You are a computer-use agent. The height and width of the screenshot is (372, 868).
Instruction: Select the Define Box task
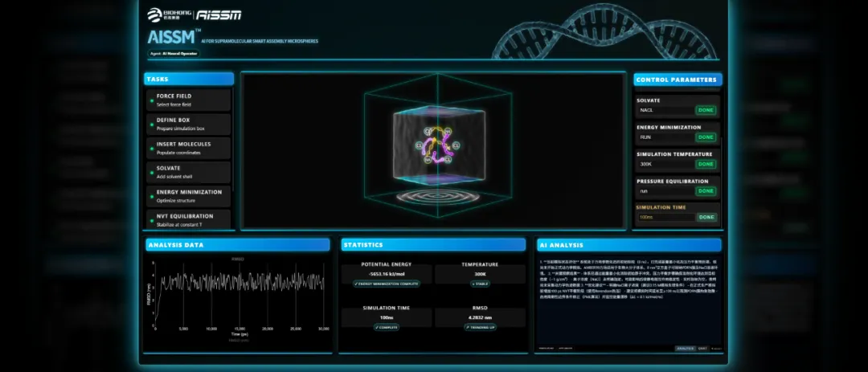[x=188, y=124]
